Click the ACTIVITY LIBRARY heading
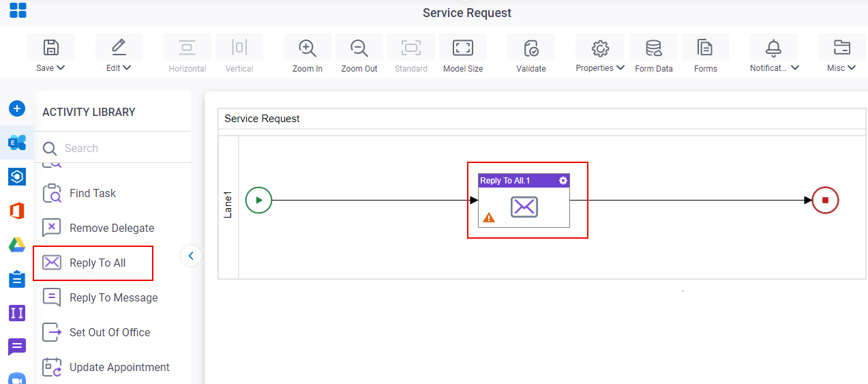This screenshot has height=384, width=868. point(89,112)
